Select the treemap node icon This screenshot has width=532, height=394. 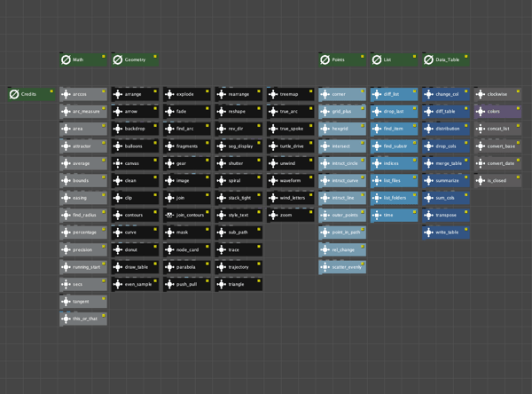(x=273, y=94)
